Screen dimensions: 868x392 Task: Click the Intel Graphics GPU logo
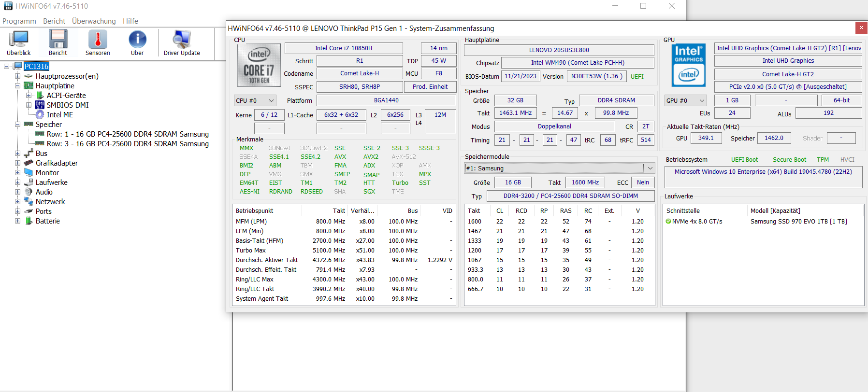[689, 65]
